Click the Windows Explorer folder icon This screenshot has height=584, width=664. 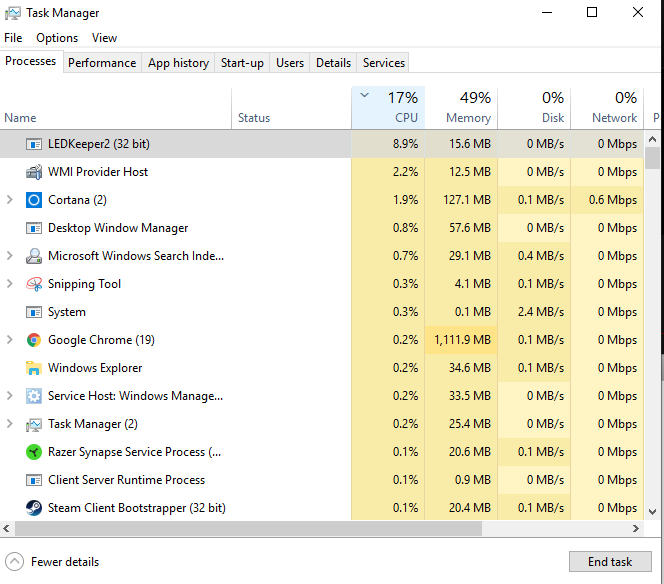pyautogui.click(x=34, y=368)
